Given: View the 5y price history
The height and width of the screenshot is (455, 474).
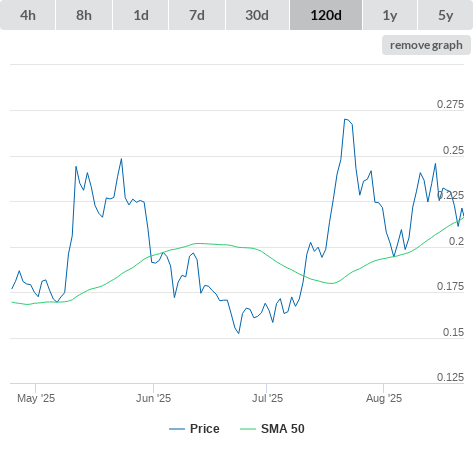Looking at the screenshot, I should click(x=445, y=15).
